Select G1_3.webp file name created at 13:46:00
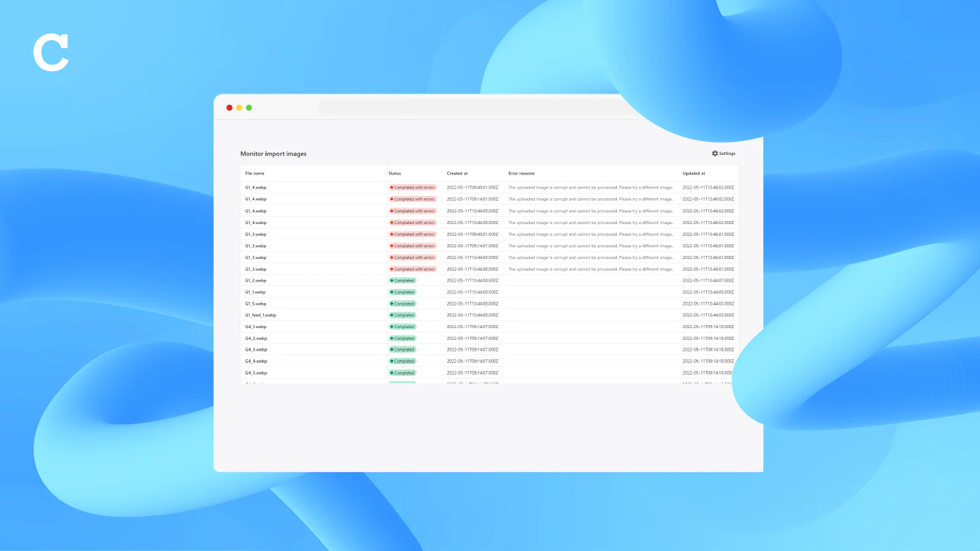The width and height of the screenshot is (980, 551). click(x=256, y=269)
